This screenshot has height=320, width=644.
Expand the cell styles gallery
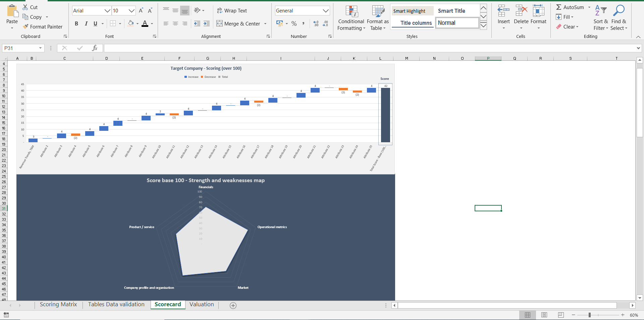[x=483, y=25]
